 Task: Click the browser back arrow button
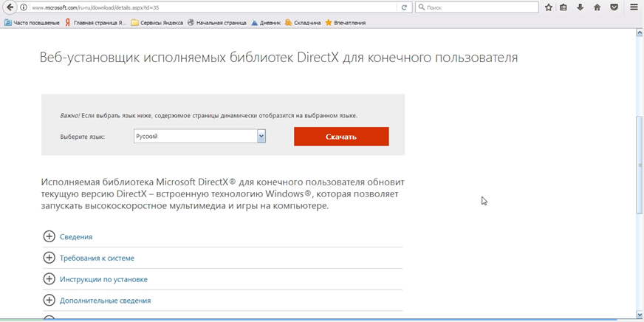[x=10, y=7]
